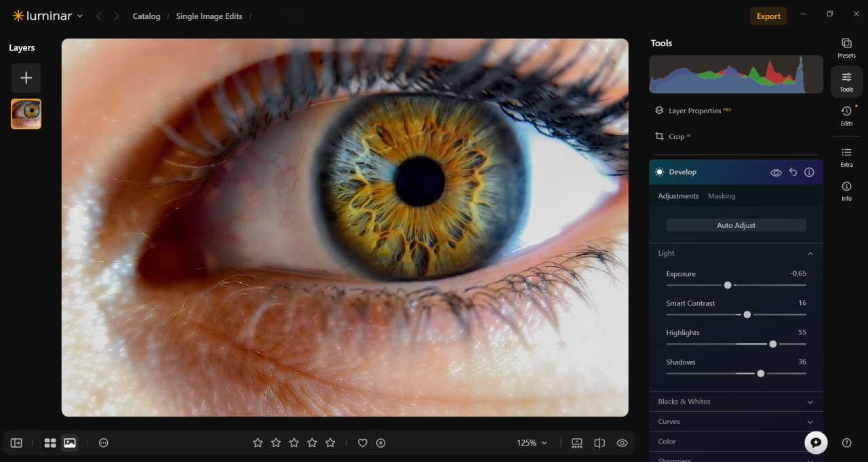This screenshot has width=868, height=462.
Task: Expand the Blacks & Whites section
Action: [x=736, y=402]
